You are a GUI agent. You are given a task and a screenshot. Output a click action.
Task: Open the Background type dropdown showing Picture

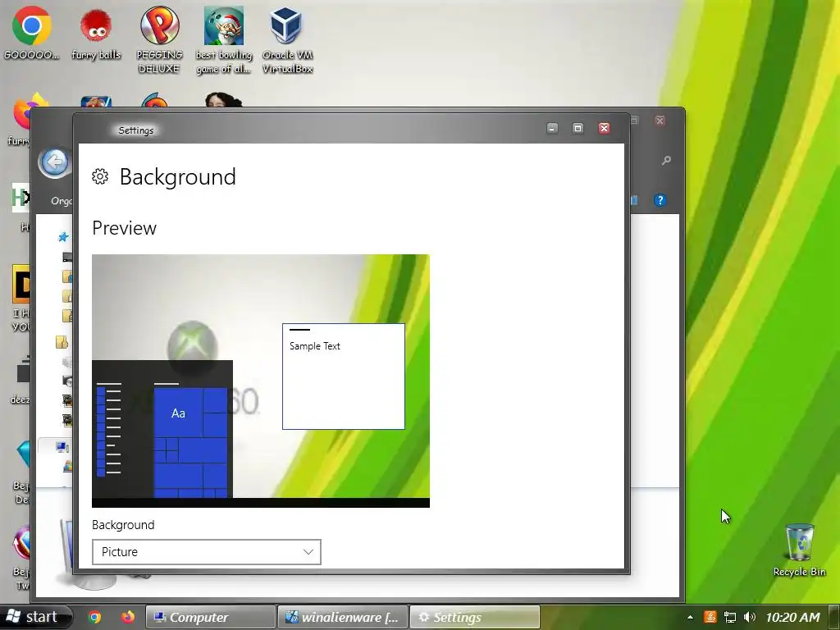[x=206, y=552]
